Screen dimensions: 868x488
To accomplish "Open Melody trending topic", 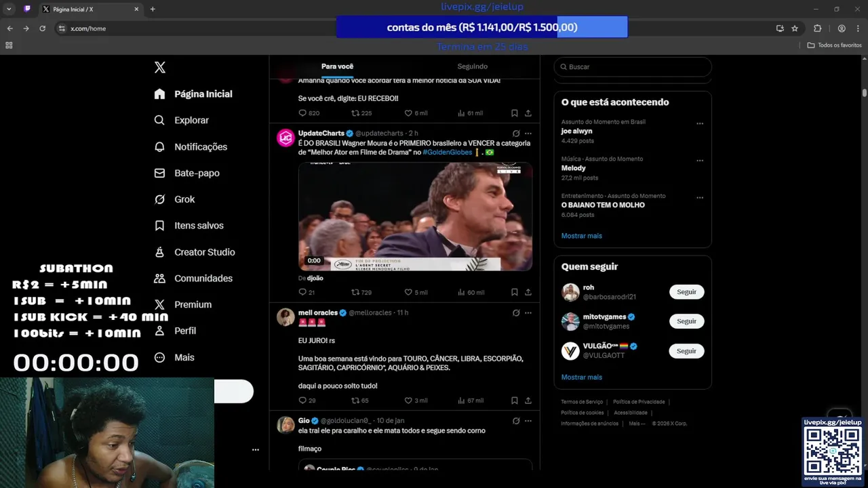I will (573, 168).
